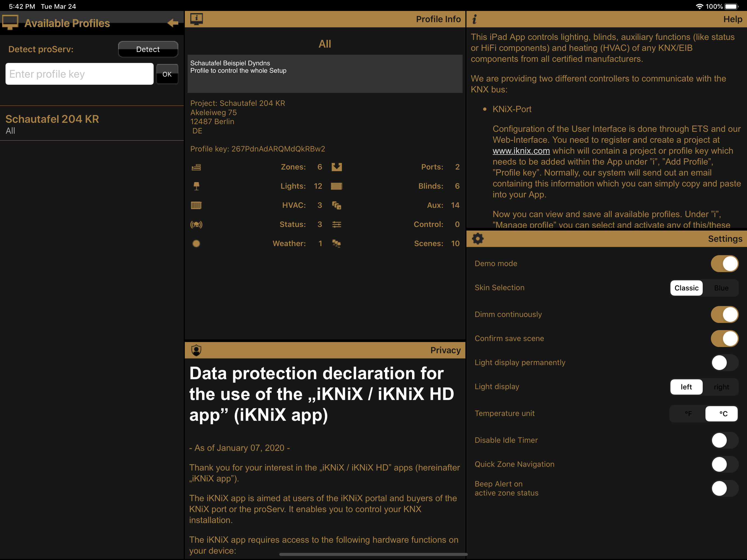The image size is (747, 560).
Task: Click the HVAC radiator icon
Action: 196,205
